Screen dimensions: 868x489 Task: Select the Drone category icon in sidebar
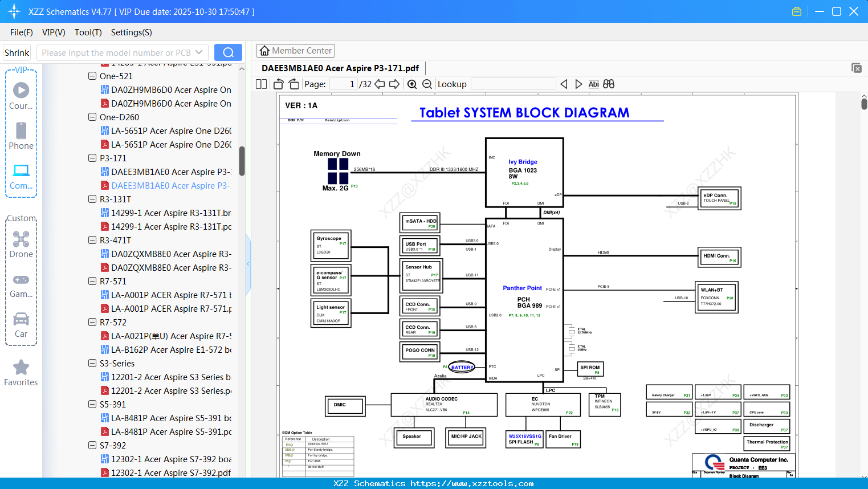(x=21, y=239)
